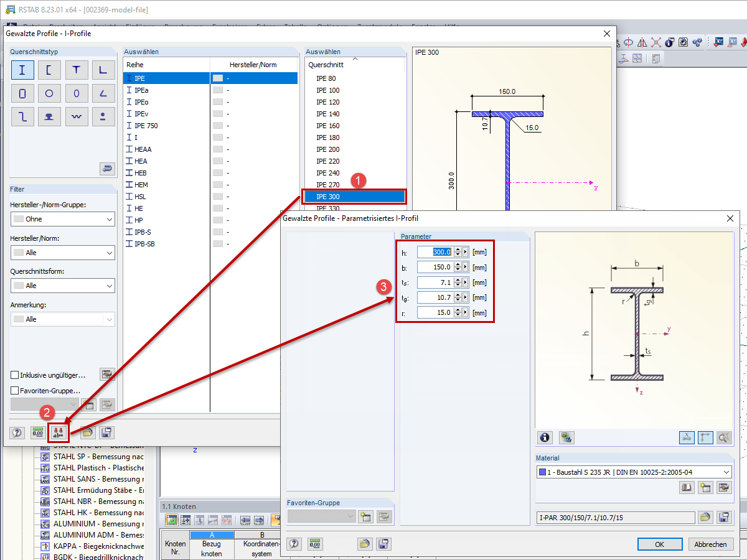The width and height of the screenshot is (747, 560).
Task: Click the open folder icon in I-Profile dialog
Action: point(88,433)
